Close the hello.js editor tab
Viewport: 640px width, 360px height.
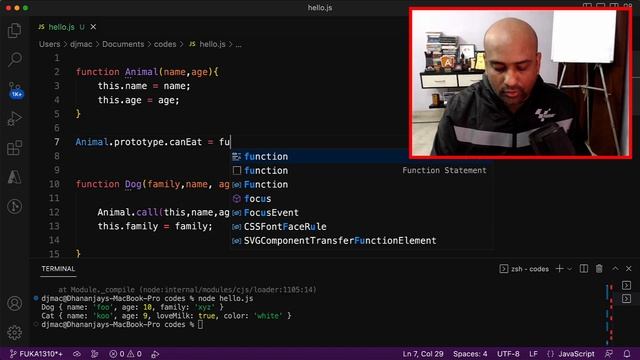click(x=93, y=27)
